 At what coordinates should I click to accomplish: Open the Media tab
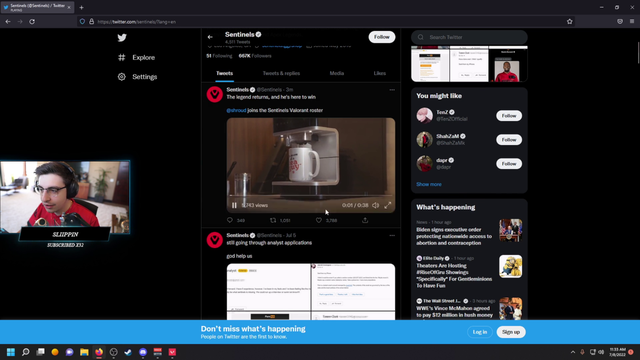(337, 73)
